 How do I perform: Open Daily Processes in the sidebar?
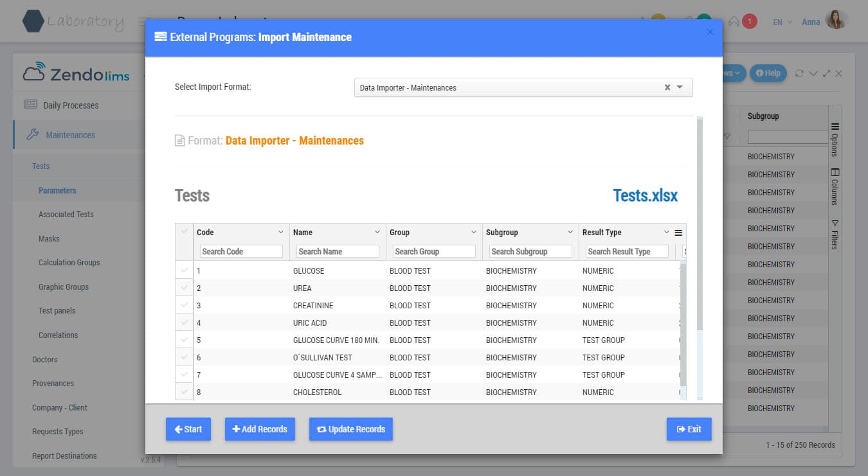point(71,105)
